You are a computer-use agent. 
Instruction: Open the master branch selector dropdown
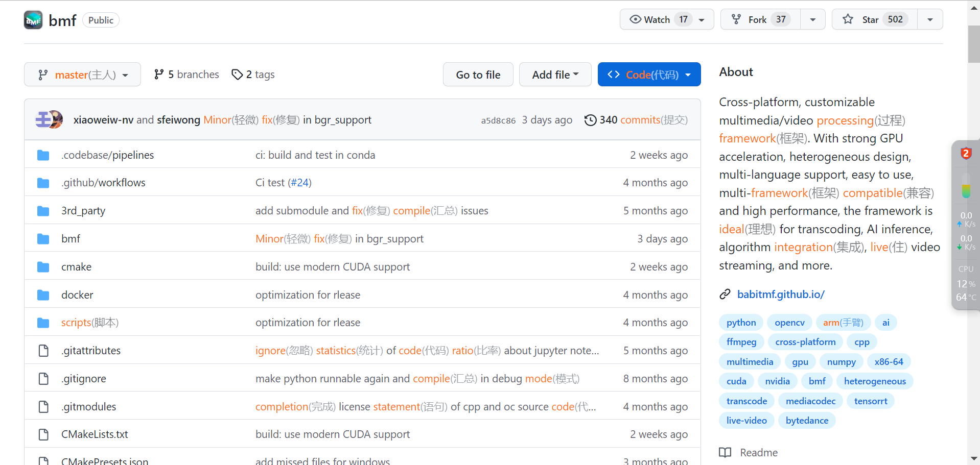(82, 75)
